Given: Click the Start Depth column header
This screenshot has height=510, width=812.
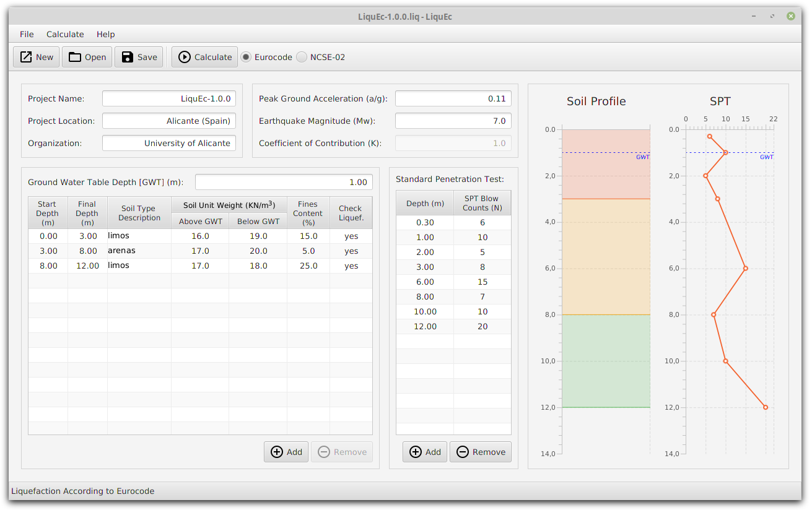Looking at the screenshot, I should [x=48, y=213].
